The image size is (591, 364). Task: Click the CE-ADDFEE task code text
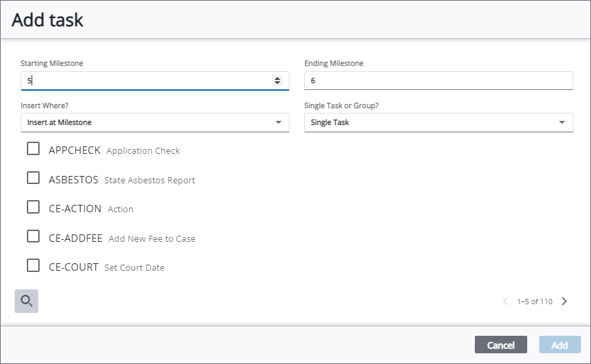[75, 238]
